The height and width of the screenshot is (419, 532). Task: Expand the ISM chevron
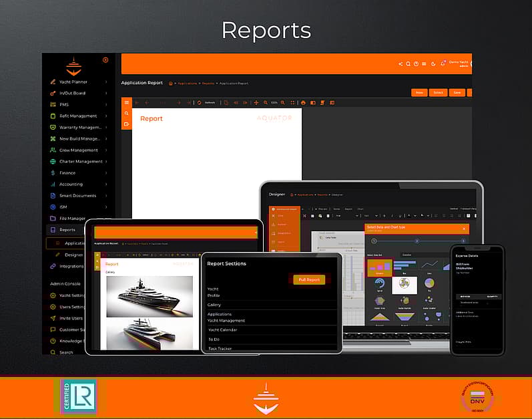click(x=106, y=207)
